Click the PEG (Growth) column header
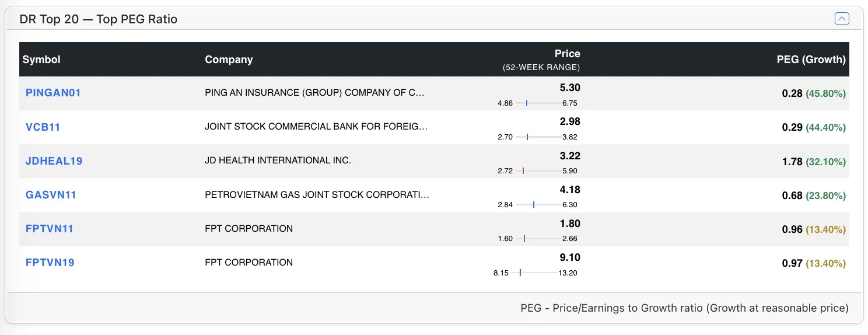Screen dimensions: 868x335 tap(811, 60)
